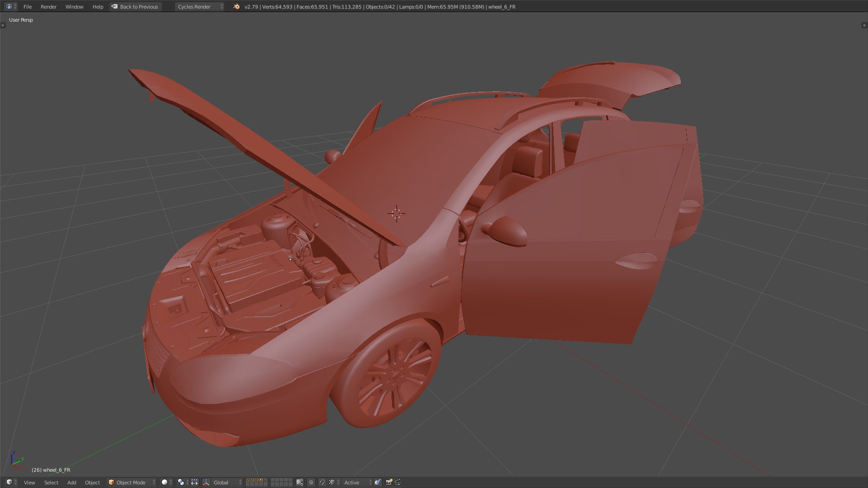Toggle snap magnet during transform

tap(322, 482)
